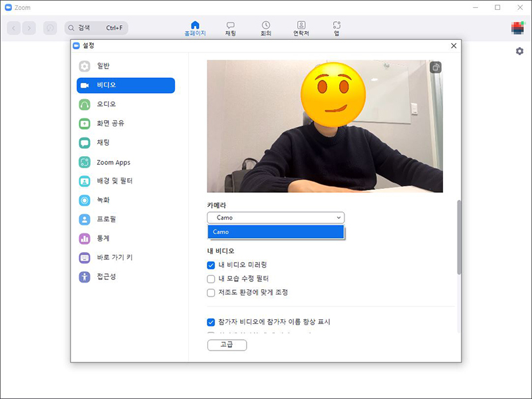Click the 고급 advanced button
This screenshot has width=532, height=399.
point(227,345)
